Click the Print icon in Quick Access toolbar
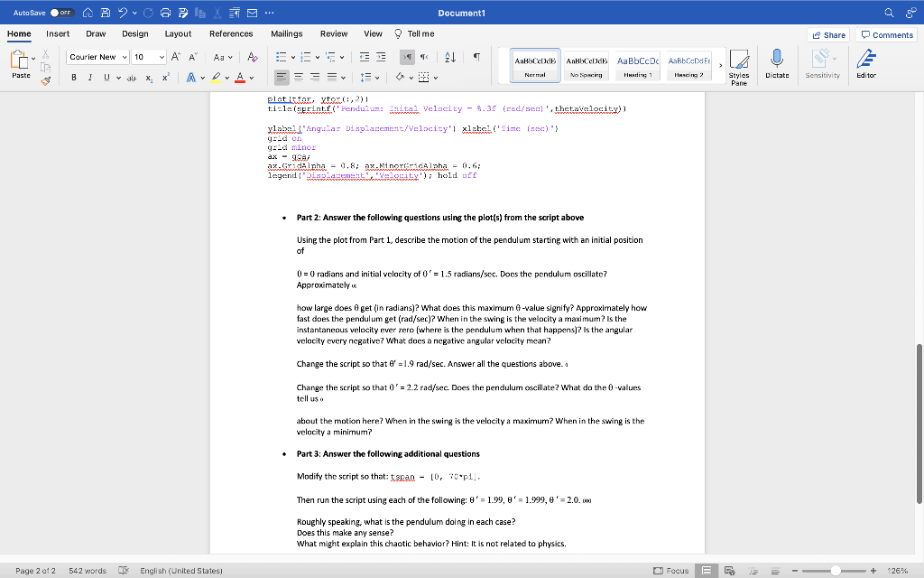 165,12
